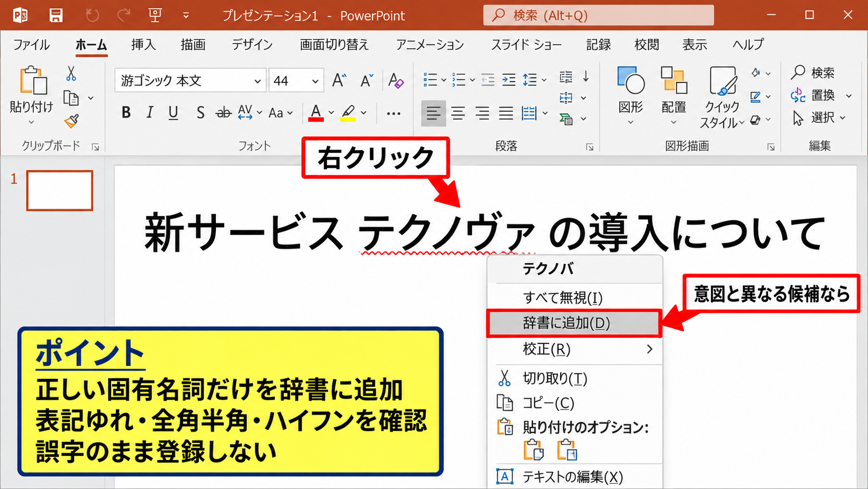Apply red font color A button
Image resolution: width=868 pixels, height=489 pixels.
pos(316,113)
